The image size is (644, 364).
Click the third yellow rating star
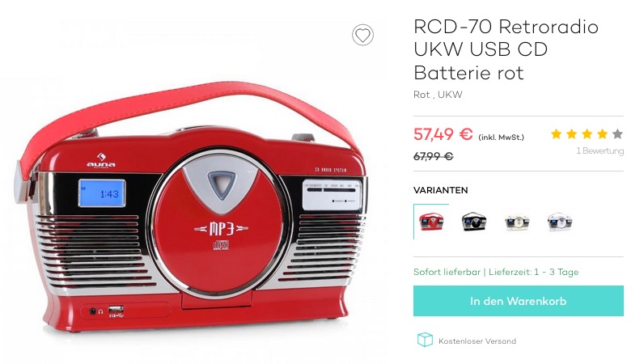587,134
